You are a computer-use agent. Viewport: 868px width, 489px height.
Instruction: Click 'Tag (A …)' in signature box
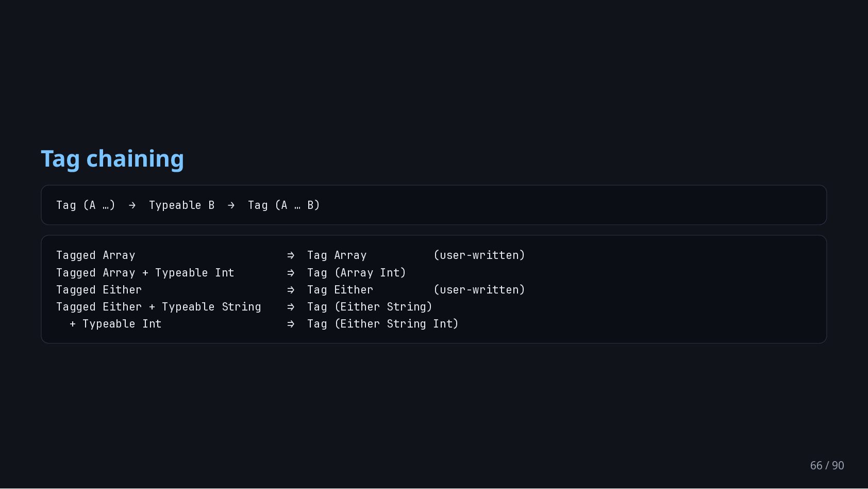pos(86,205)
